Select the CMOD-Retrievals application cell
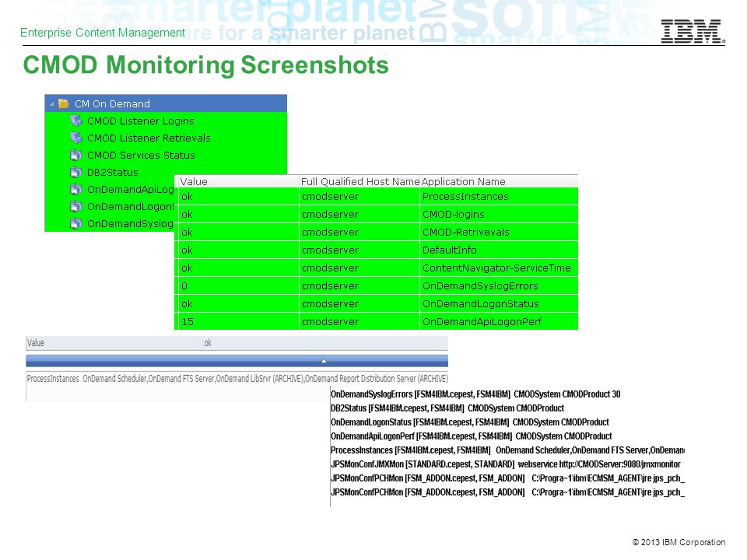Screen dimensions: 747x560 pos(499,232)
